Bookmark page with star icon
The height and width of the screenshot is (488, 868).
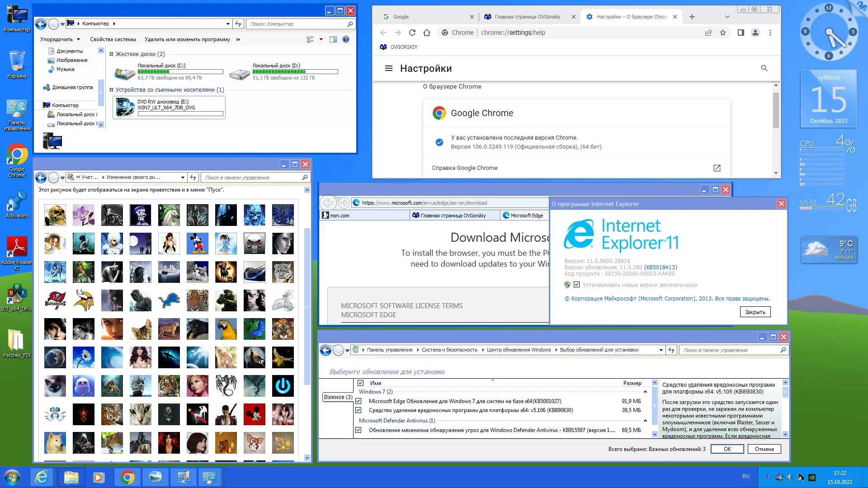(x=723, y=33)
